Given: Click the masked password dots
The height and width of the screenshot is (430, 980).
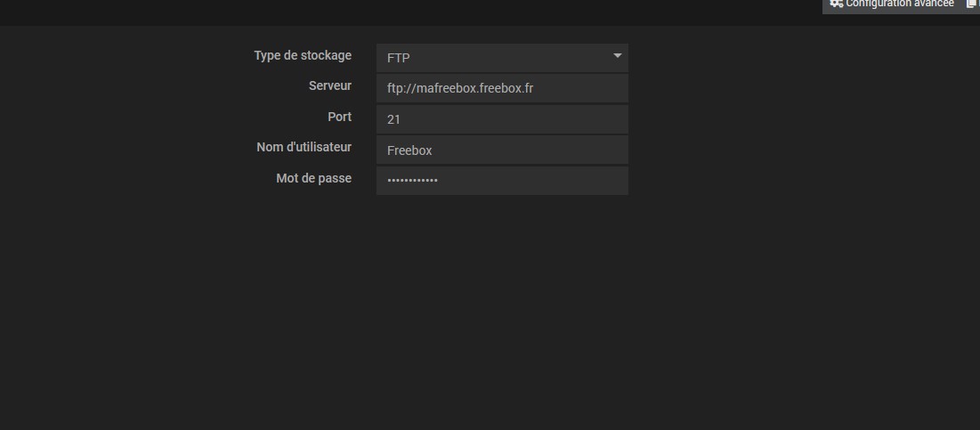Looking at the screenshot, I should click(412, 180).
